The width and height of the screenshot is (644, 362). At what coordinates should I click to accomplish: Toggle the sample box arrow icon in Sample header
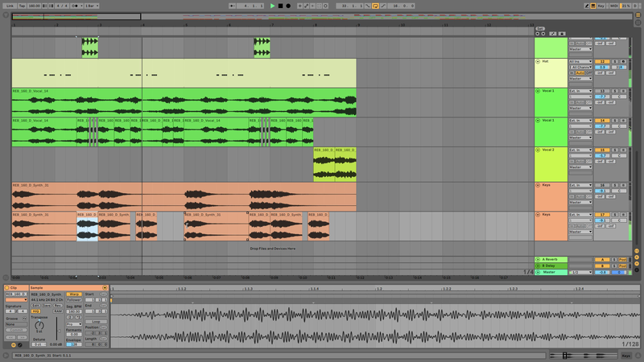pyautogui.click(x=105, y=288)
